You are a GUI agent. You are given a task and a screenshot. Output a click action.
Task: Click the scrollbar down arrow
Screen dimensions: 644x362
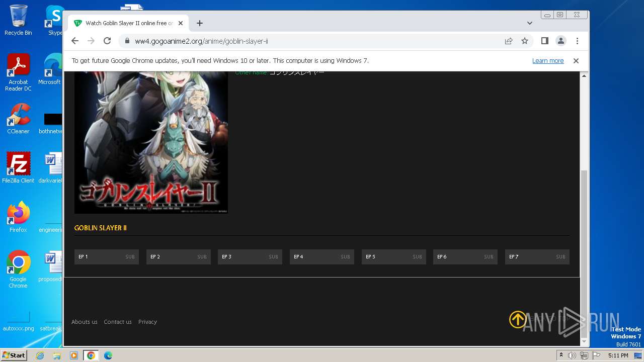tap(584, 342)
